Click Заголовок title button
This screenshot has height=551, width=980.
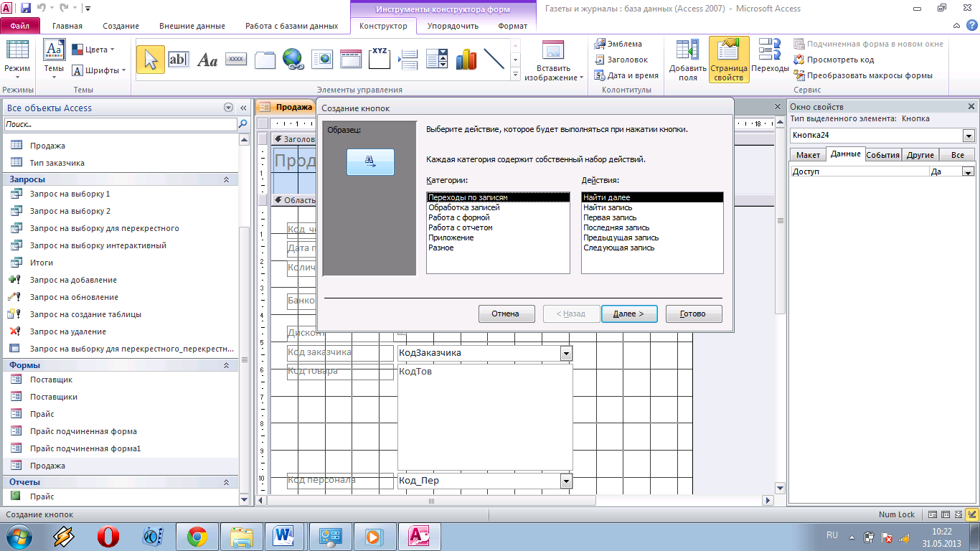pos(621,60)
